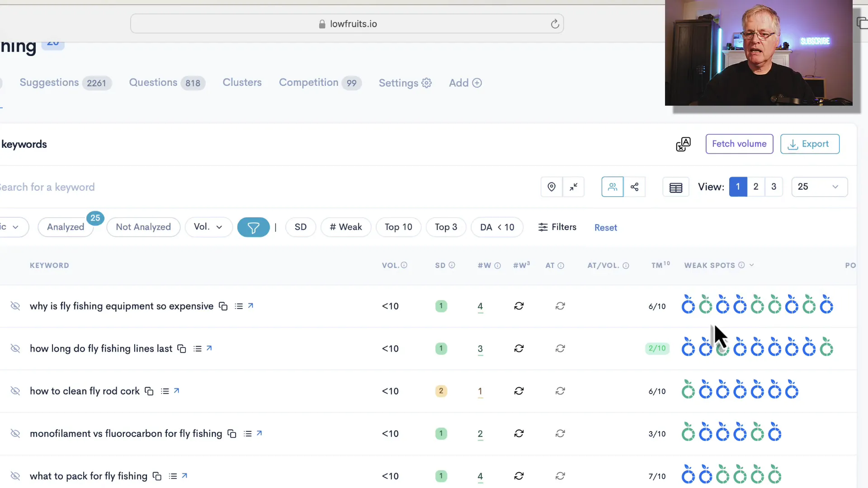Expand the Vol. dropdown filter
Image resolution: width=868 pixels, height=488 pixels.
coord(208,226)
